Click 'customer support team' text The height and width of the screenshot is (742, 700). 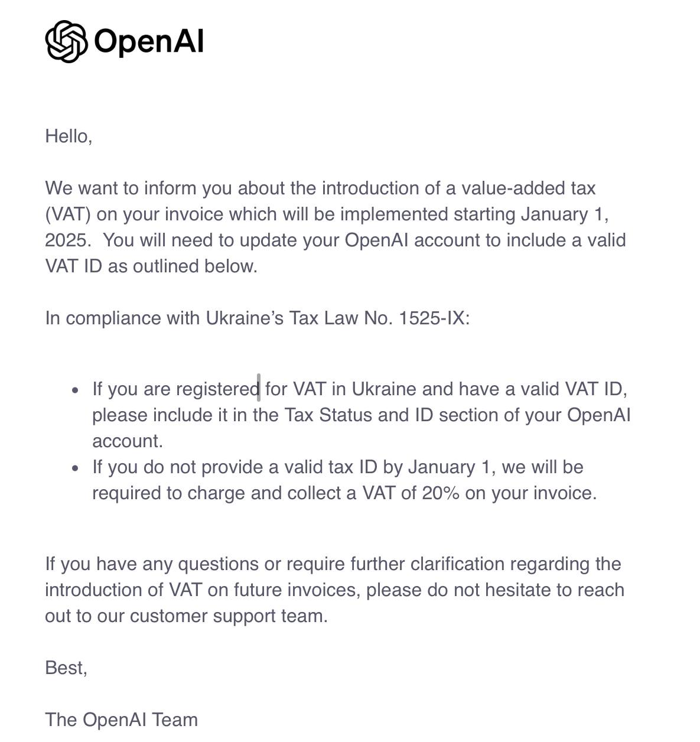coord(229,616)
